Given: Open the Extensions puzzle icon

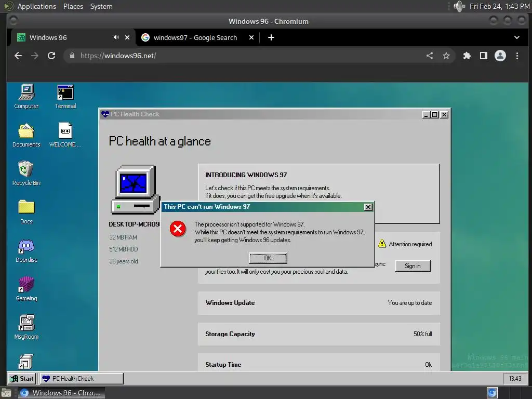Looking at the screenshot, I should coord(467,56).
